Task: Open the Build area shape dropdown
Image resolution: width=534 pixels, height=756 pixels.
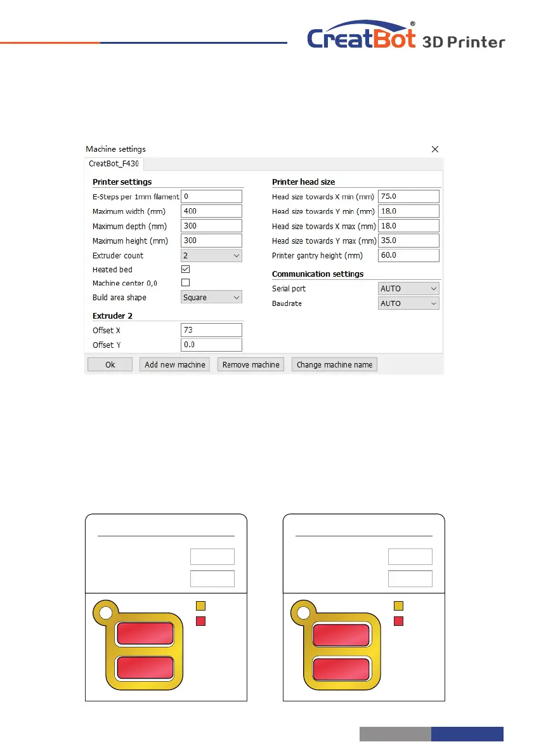Action: point(211,298)
